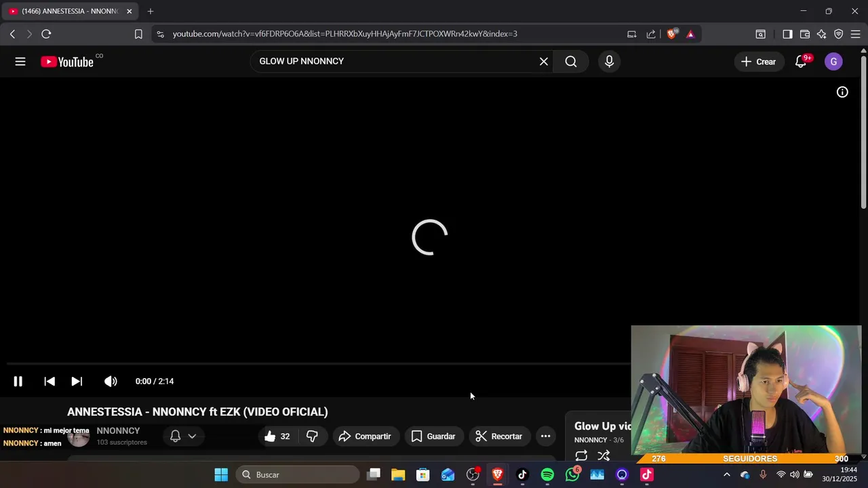Image resolution: width=868 pixels, height=488 pixels.
Task: Show video info card icon
Action: pos(842,92)
